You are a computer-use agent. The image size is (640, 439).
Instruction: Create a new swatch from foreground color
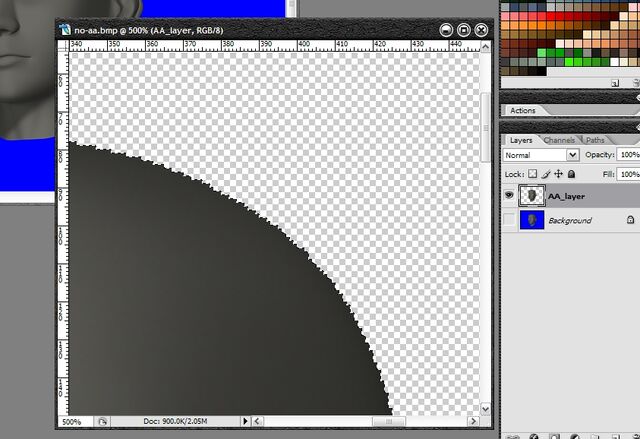[x=615, y=83]
